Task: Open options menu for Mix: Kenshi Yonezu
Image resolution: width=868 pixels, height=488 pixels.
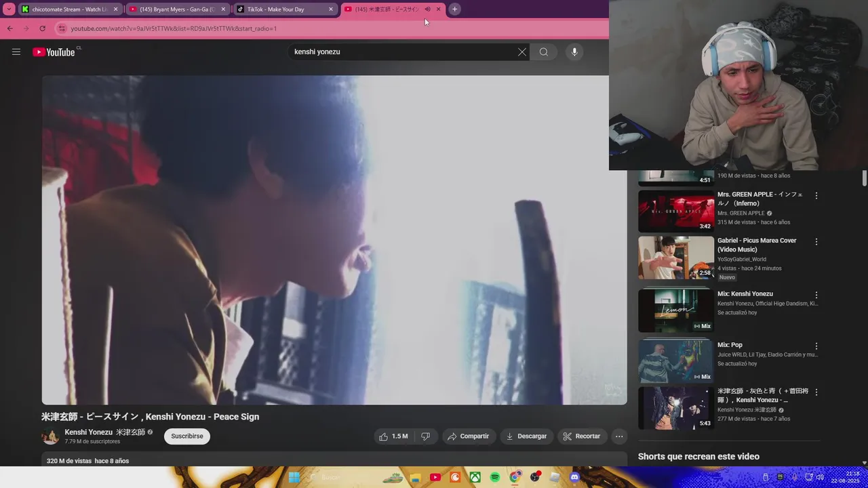Action: (x=816, y=296)
